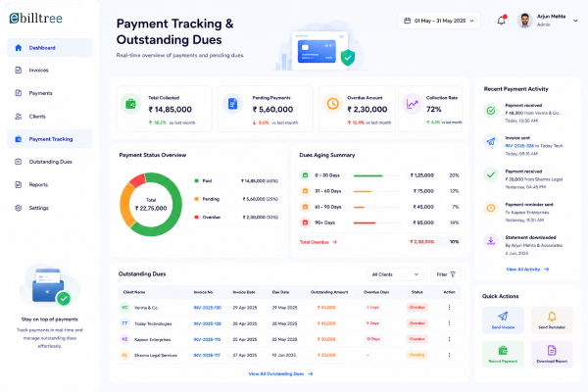This screenshot has width=588, height=392.
Task: Click the Invoice sent paper-plane activity icon
Action: point(491,142)
